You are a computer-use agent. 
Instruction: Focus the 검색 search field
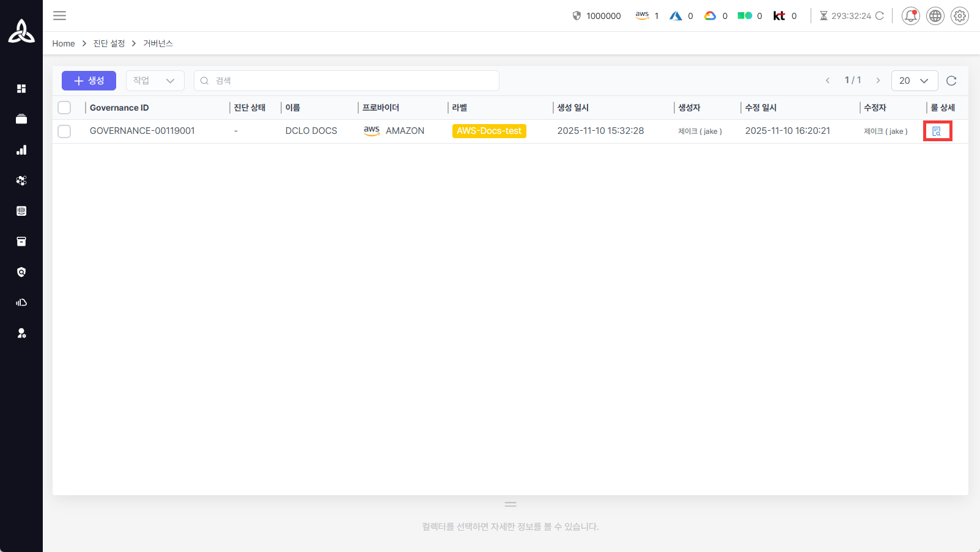[347, 81]
